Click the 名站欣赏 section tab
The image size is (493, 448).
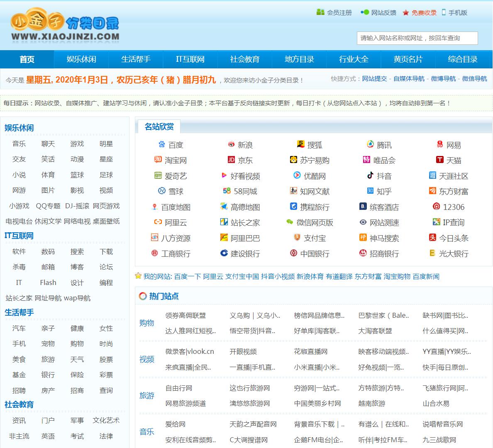[159, 127]
